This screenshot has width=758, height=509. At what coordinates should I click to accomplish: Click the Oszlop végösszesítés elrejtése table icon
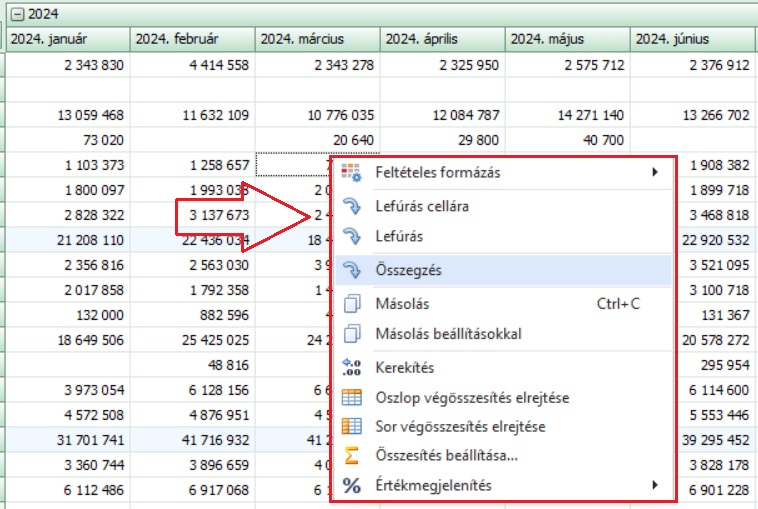click(351, 397)
